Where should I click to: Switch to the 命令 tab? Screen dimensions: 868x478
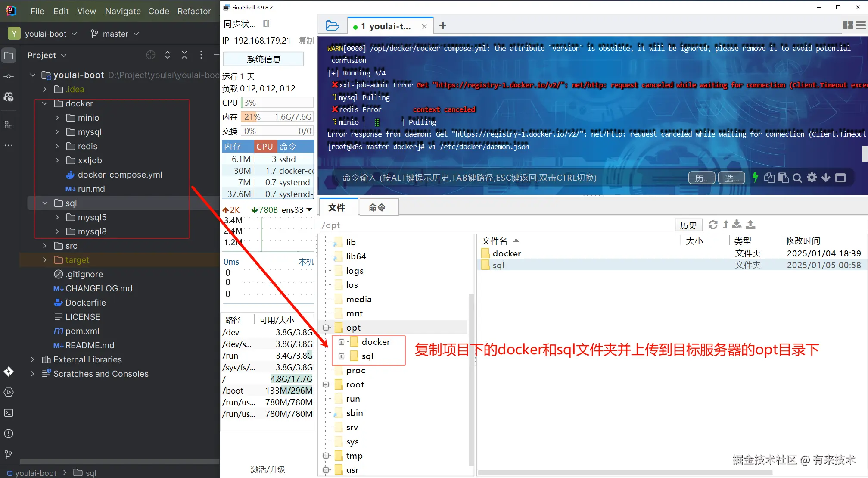377,207
